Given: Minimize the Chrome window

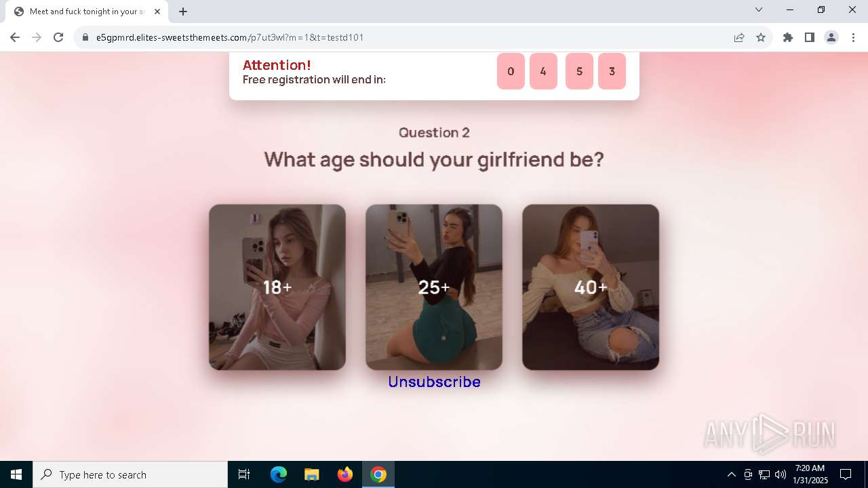Looking at the screenshot, I should [790, 9].
